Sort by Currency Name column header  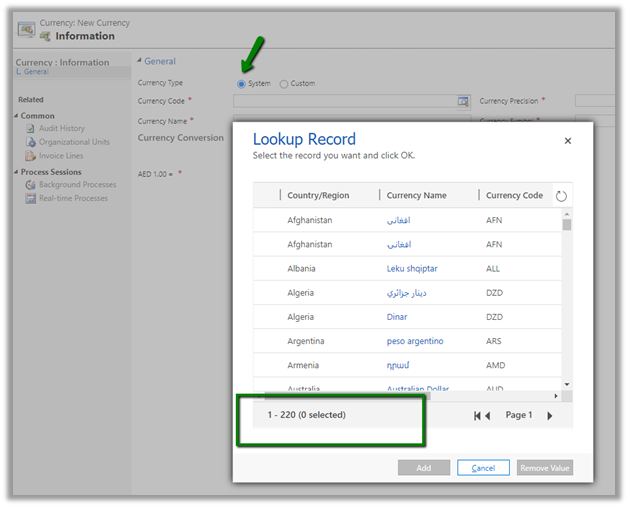click(416, 195)
